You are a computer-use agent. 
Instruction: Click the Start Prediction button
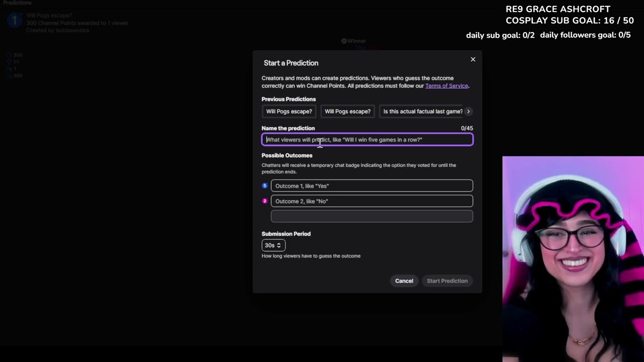pos(447,281)
